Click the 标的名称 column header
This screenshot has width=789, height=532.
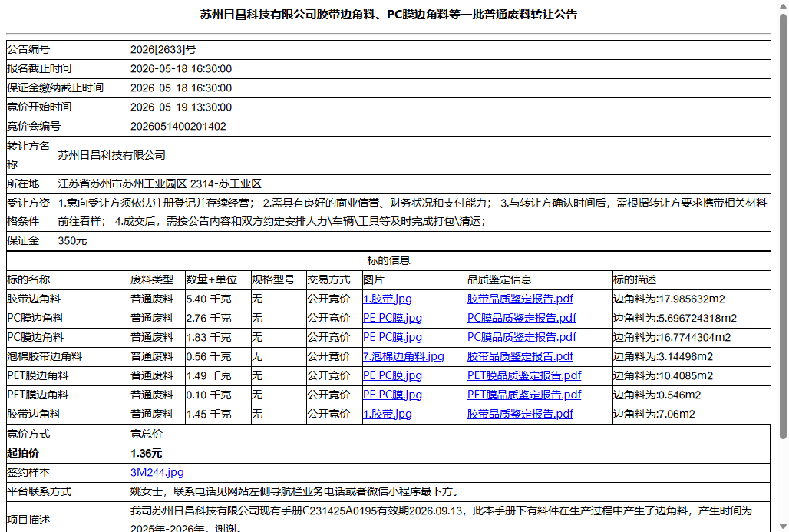(x=28, y=280)
